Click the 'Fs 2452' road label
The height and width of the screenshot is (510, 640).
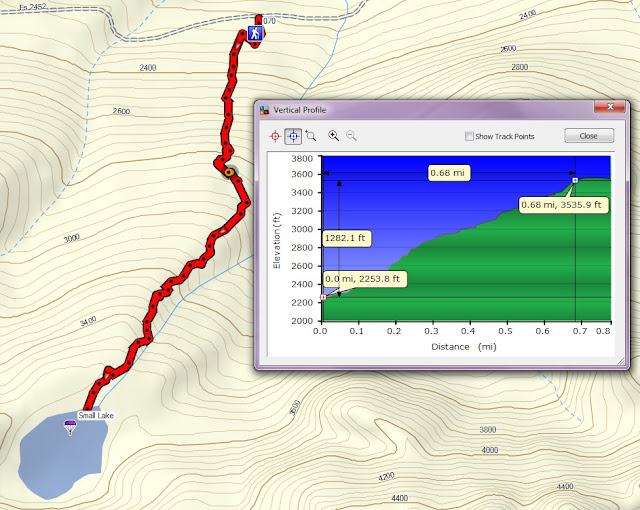[33, 7]
